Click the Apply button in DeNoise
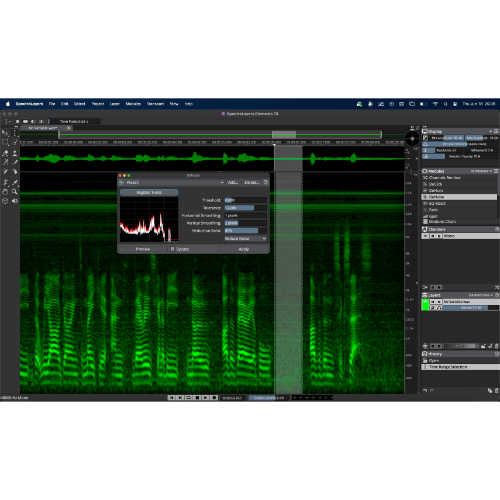This screenshot has width=500, height=500. 244,249
